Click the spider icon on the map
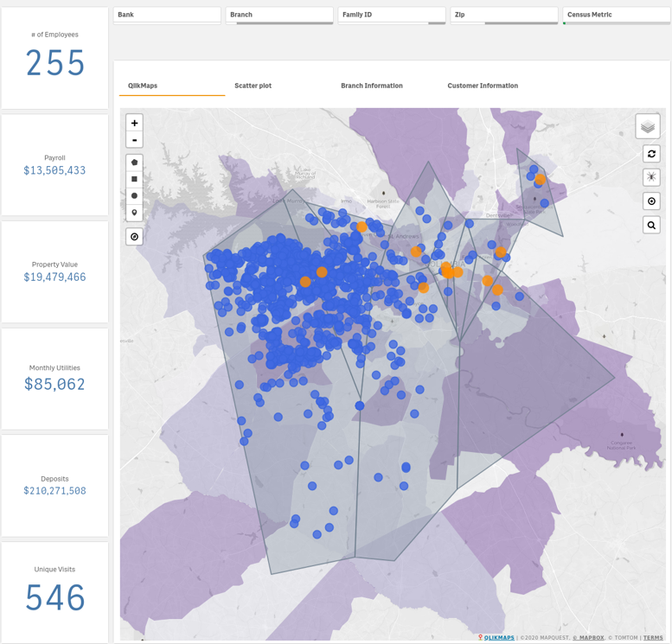 [x=651, y=177]
